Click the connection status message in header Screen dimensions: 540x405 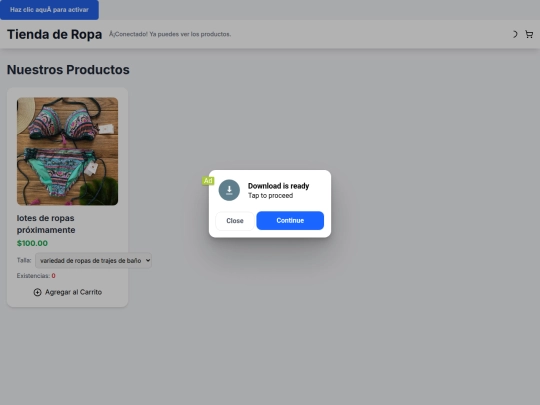(x=170, y=34)
